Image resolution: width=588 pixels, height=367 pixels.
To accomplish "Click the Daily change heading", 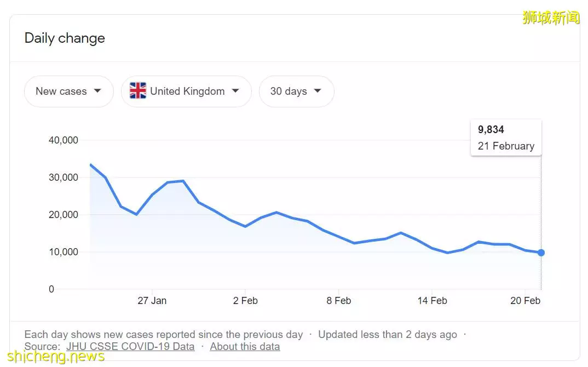I will (65, 38).
